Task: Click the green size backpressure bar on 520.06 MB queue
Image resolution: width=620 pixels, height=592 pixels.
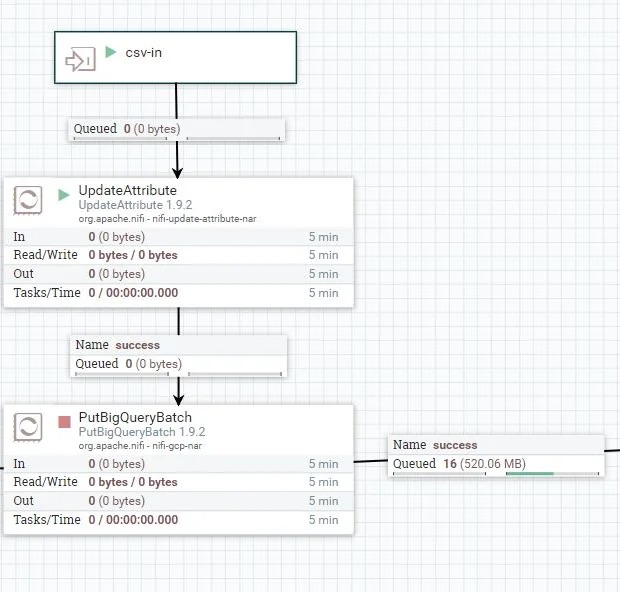Action: click(x=529, y=473)
